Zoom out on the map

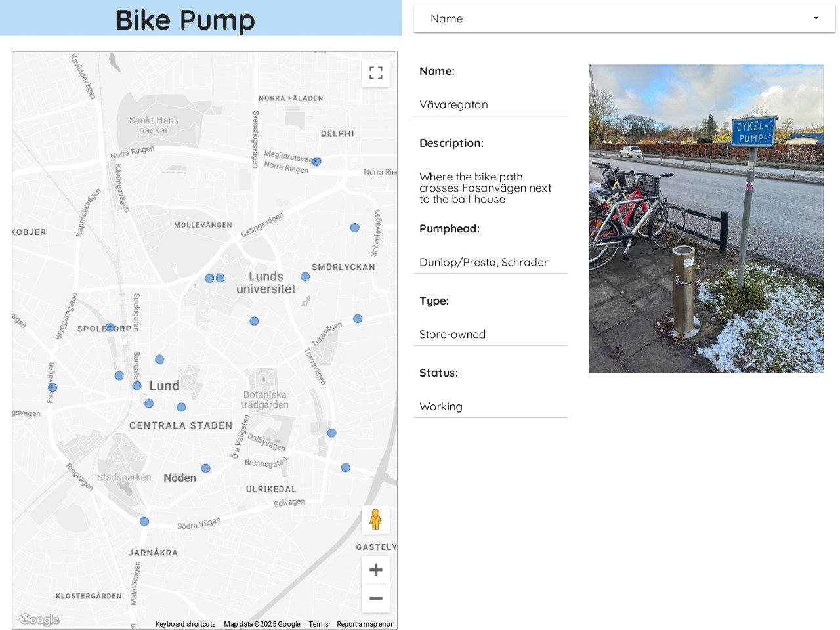tap(375, 598)
